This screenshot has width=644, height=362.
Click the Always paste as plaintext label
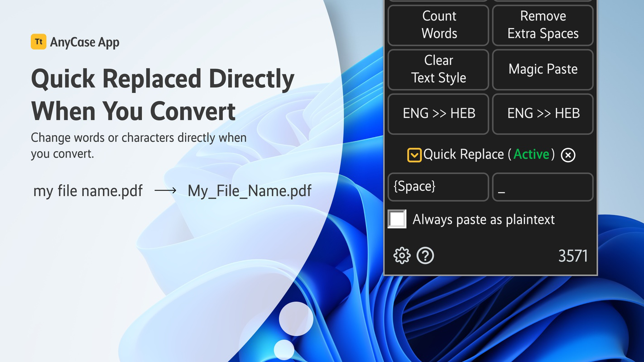click(x=484, y=219)
